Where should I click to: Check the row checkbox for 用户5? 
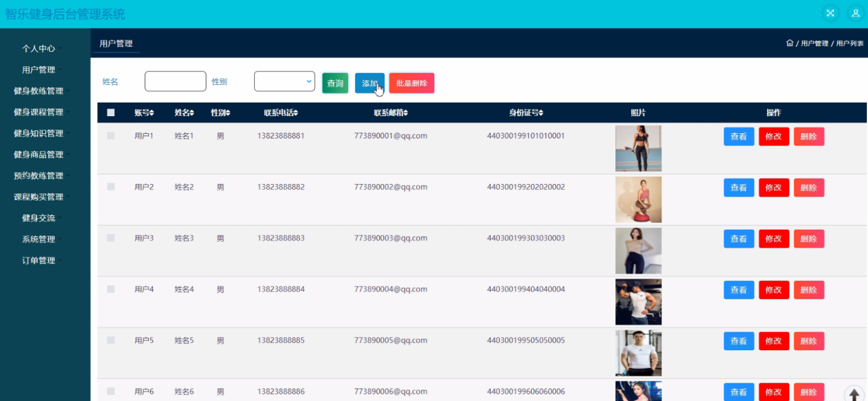[111, 340]
